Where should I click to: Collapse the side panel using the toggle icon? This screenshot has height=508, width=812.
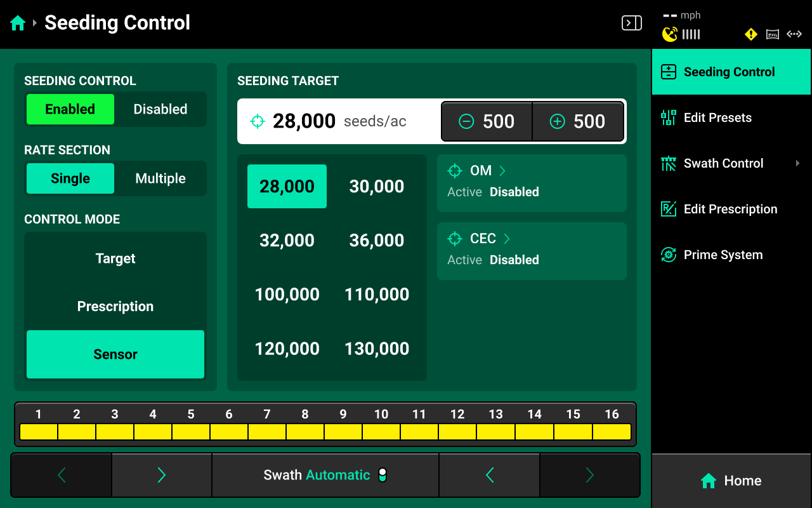click(x=631, y=23)
